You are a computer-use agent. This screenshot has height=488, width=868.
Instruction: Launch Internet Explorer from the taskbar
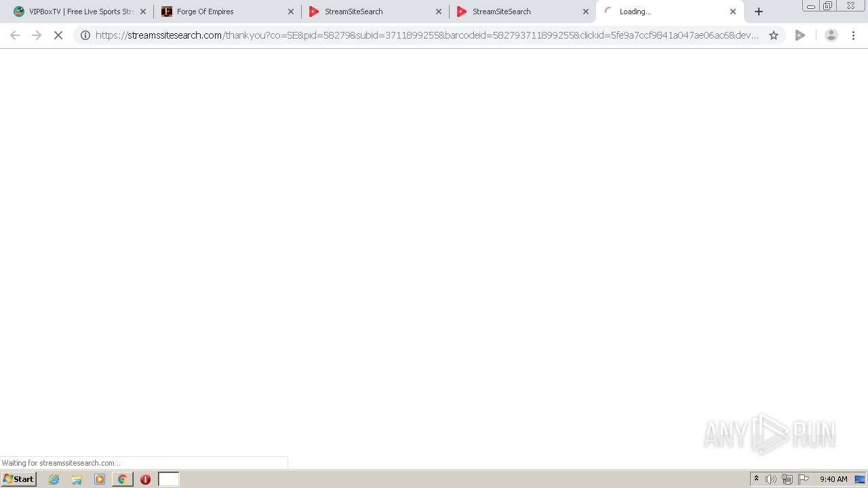point(54,479)
